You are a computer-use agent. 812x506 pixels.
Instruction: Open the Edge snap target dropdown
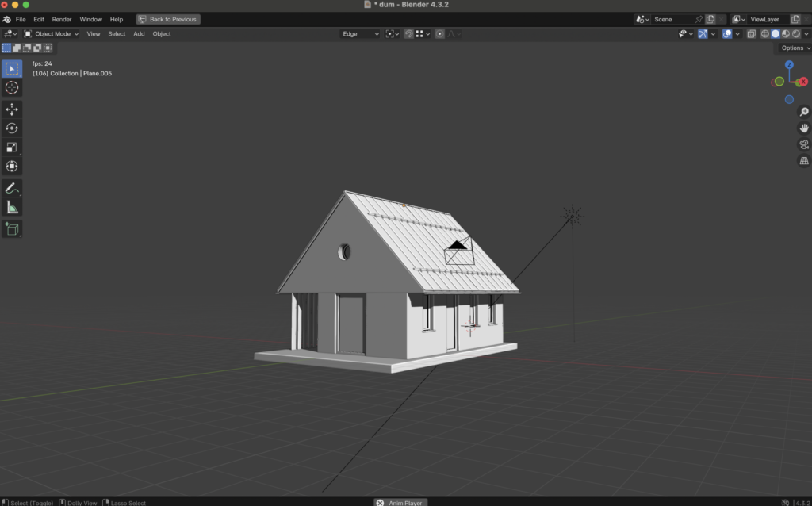click(360, 33)
